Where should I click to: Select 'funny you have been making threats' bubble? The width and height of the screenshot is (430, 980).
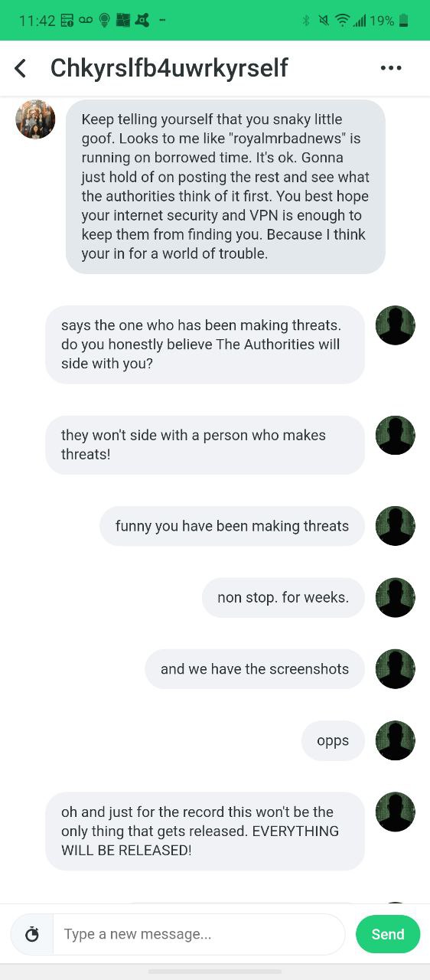point(232,526)
